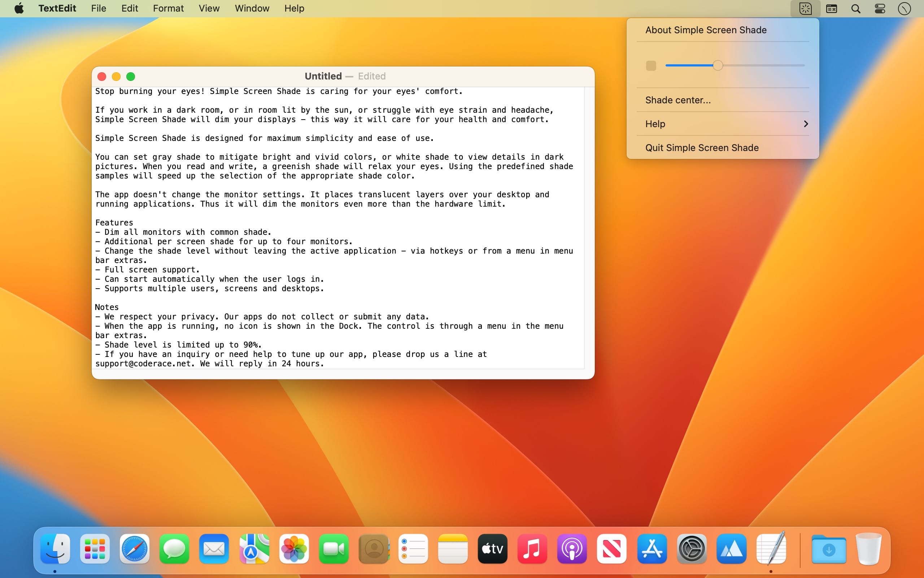Open the Format menu

pos(168,8)
